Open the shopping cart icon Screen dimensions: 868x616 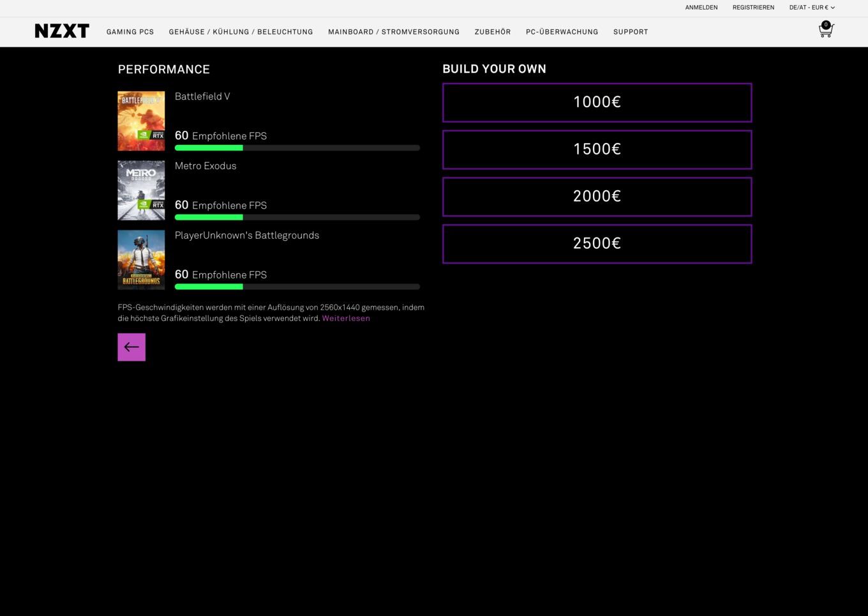(826, 29)
